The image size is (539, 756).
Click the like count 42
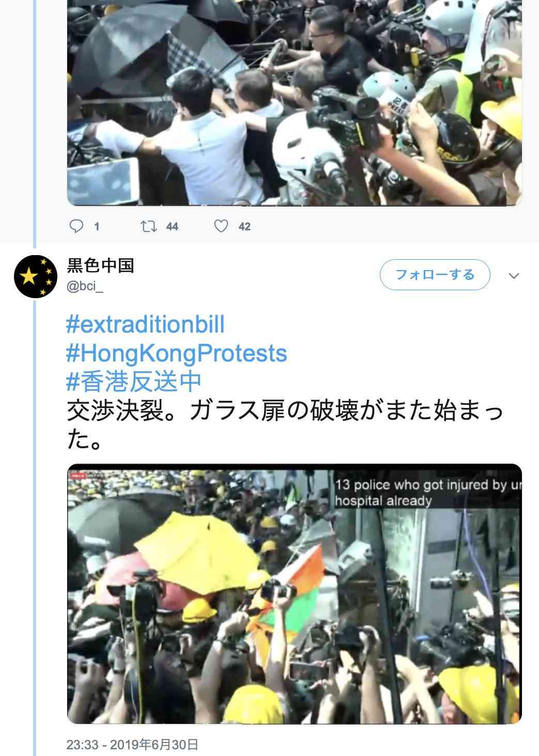pos(244,226)
